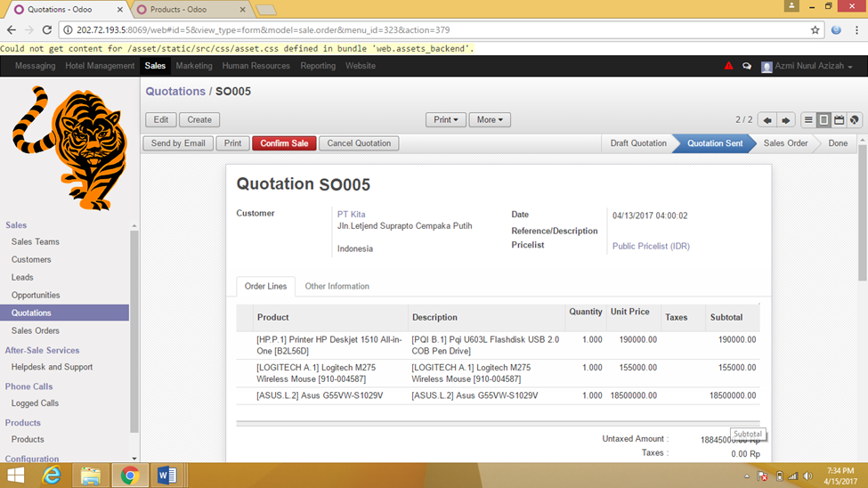Click the Create button
This screenshot has width=868, height=488.
(x=199, y=119)
